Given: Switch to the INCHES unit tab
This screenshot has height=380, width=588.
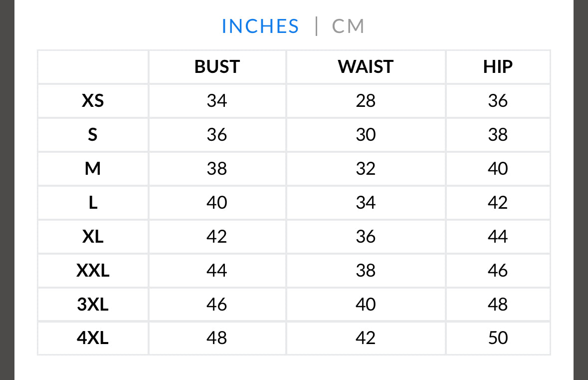Looking at the screenshot, I should pyautogui.click(x=260, y=26).
